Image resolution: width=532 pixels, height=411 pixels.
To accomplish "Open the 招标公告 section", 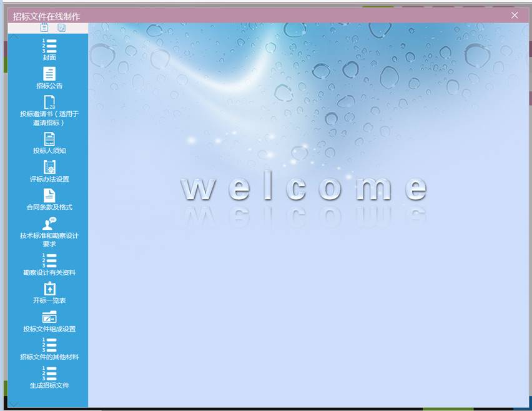I will (x=49, y=77).
